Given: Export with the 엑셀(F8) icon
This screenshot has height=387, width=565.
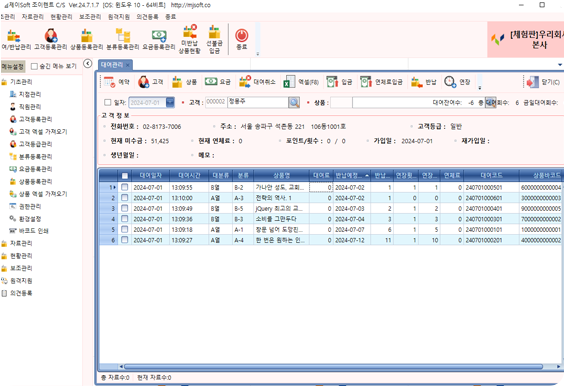Looking at the screenshot, I should coord(301,82).
